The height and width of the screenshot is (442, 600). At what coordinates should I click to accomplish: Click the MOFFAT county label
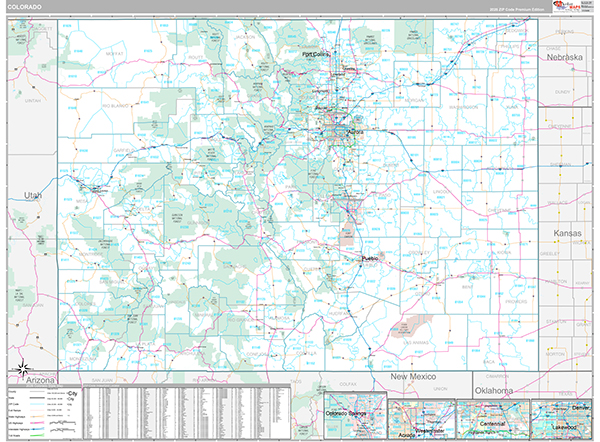click(114, 54)
